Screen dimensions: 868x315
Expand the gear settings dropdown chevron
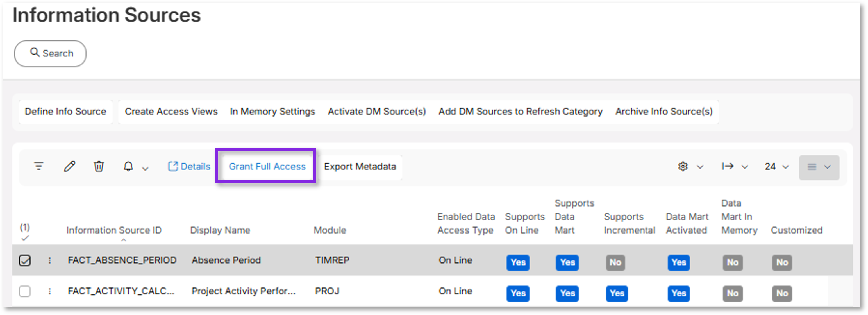tap(700, 167)
